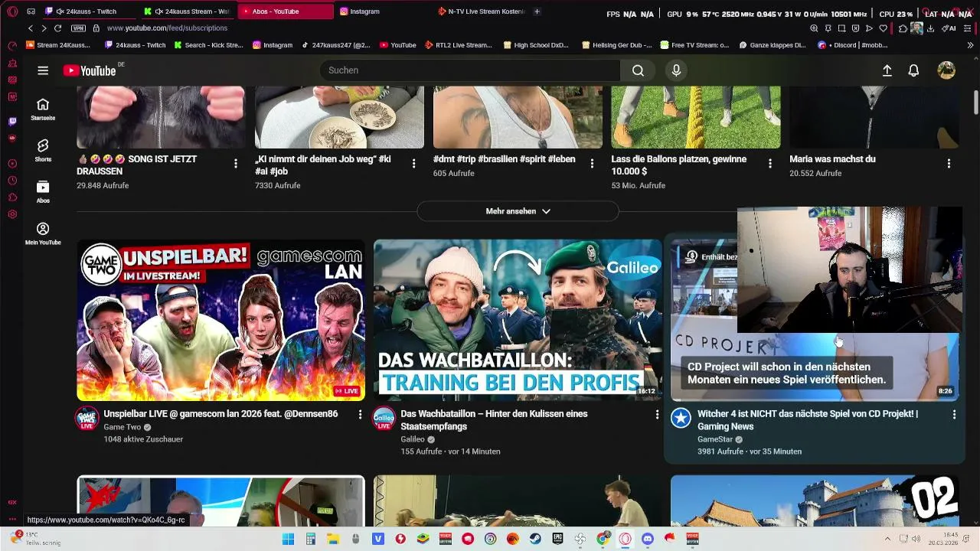Open options for the #dmt #trip short
Screen dimensions: 980x551
(592, 164)
